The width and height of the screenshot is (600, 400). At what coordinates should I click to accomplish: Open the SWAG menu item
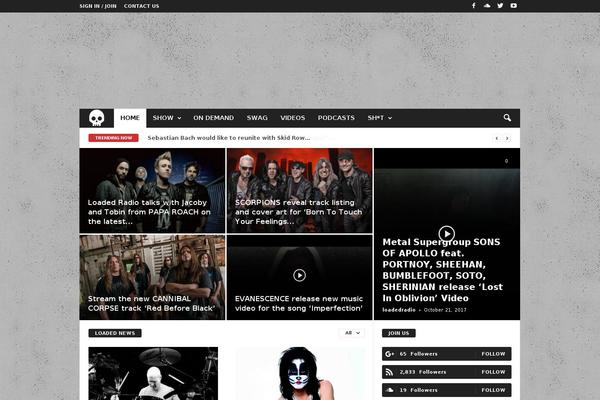point(257,118)
